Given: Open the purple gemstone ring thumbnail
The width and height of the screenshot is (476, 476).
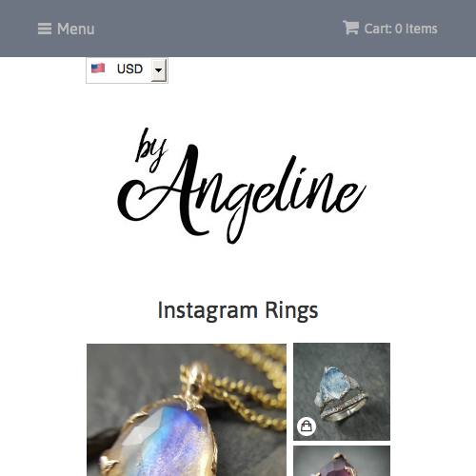Looking at the screenshot, I should pyautogui.click(x=342, y=461).
